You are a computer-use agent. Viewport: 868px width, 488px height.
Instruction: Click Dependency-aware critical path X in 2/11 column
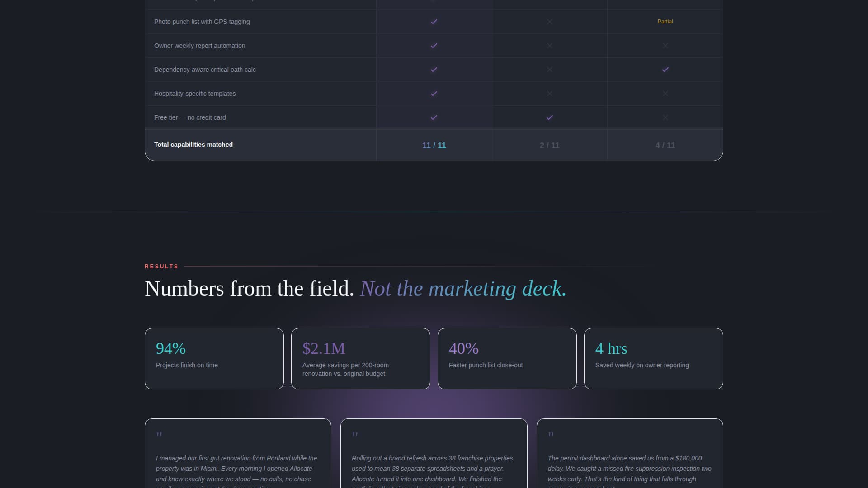pyautogui.click(x=550, y=70)
